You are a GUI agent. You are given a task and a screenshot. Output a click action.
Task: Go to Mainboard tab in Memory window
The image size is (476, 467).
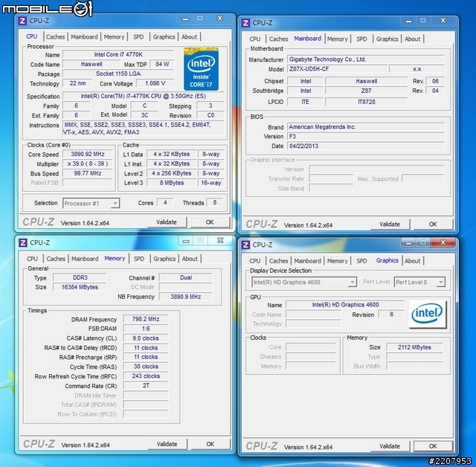(x=85, y=259)
